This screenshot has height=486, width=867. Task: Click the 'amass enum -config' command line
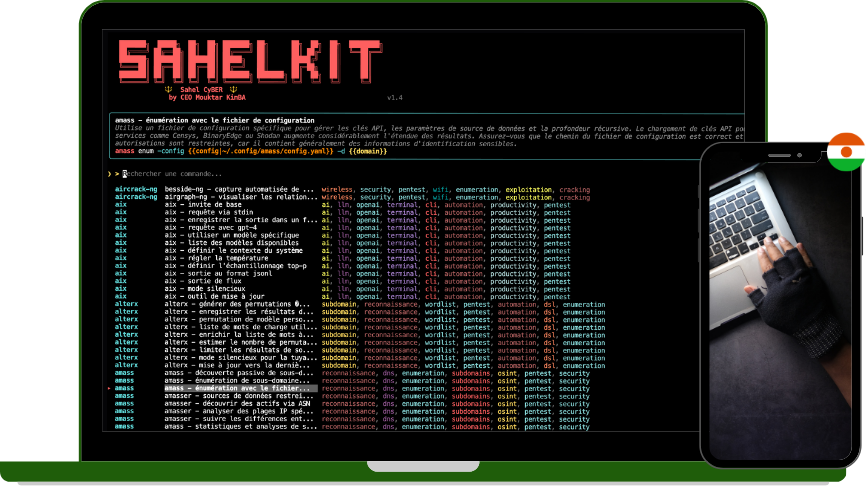coord(251,151)
